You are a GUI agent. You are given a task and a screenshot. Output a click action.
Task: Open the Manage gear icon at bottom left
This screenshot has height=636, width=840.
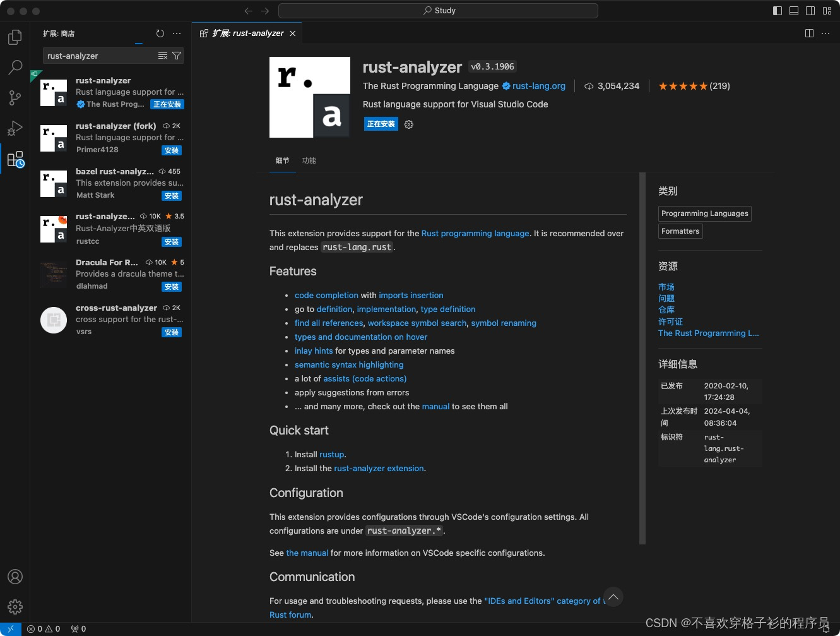pos(15,606)
